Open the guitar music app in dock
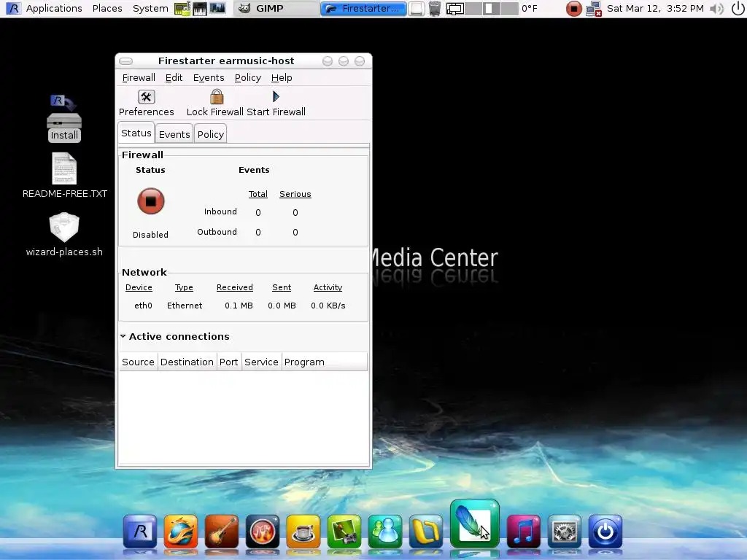 click(x=222, y=531)
